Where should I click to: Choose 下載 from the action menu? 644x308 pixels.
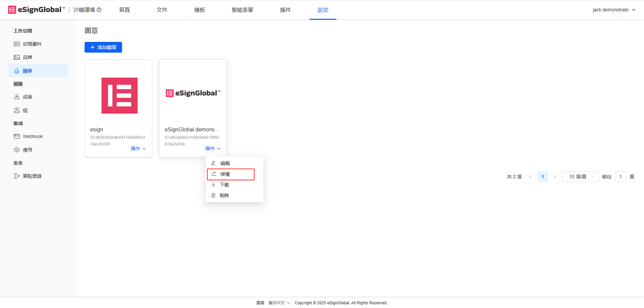coord(234,185)
